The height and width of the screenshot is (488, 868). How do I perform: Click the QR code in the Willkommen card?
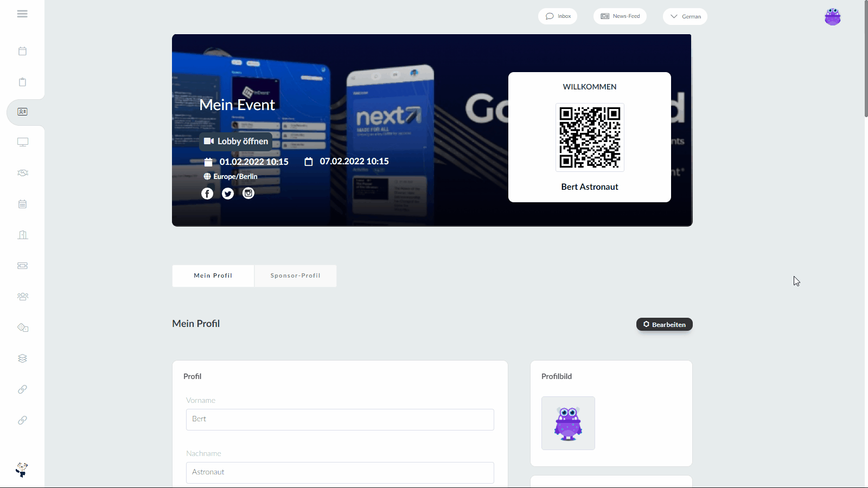point(590,138)
